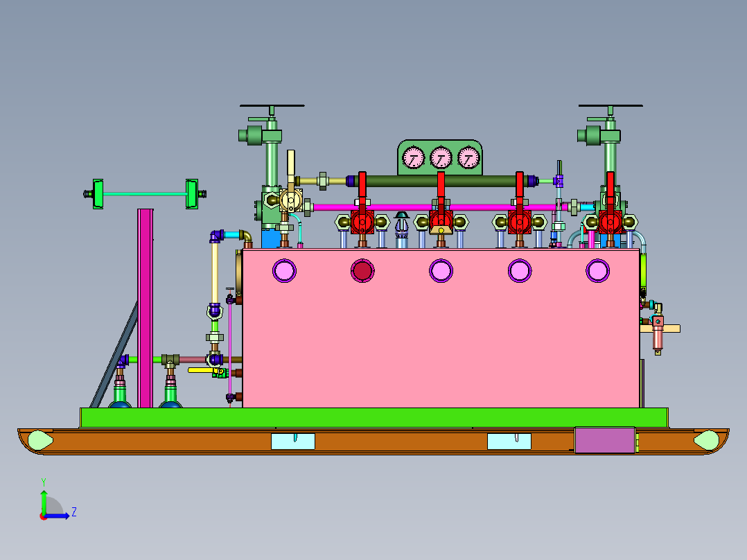Pick the right light-green end cap of the skid
Image resolution: width=747 pixels, height=560 pixels.
[x=707, y=440]
